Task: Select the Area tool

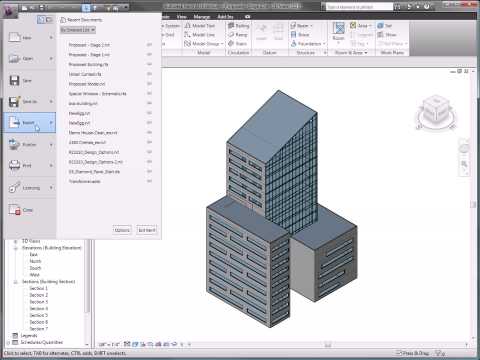Action: pos(361,26)
